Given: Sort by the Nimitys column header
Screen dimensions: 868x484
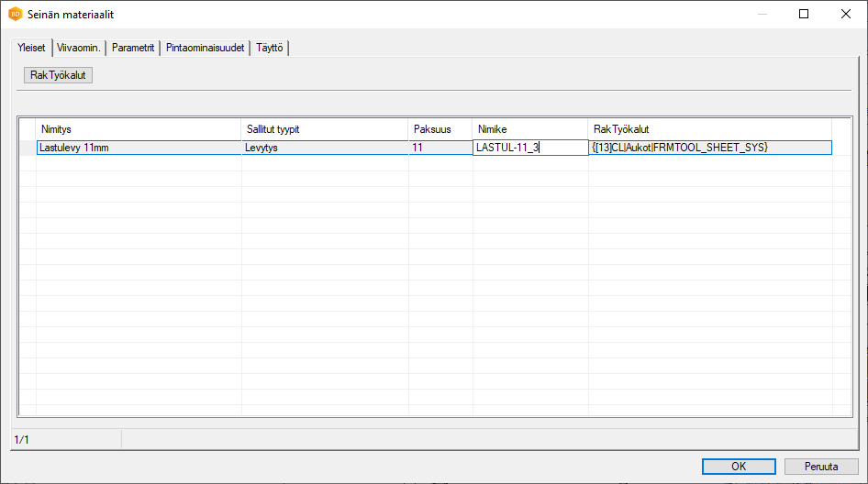Looking at the screenshot, I should pyautogui.click(x=138, y=129).
